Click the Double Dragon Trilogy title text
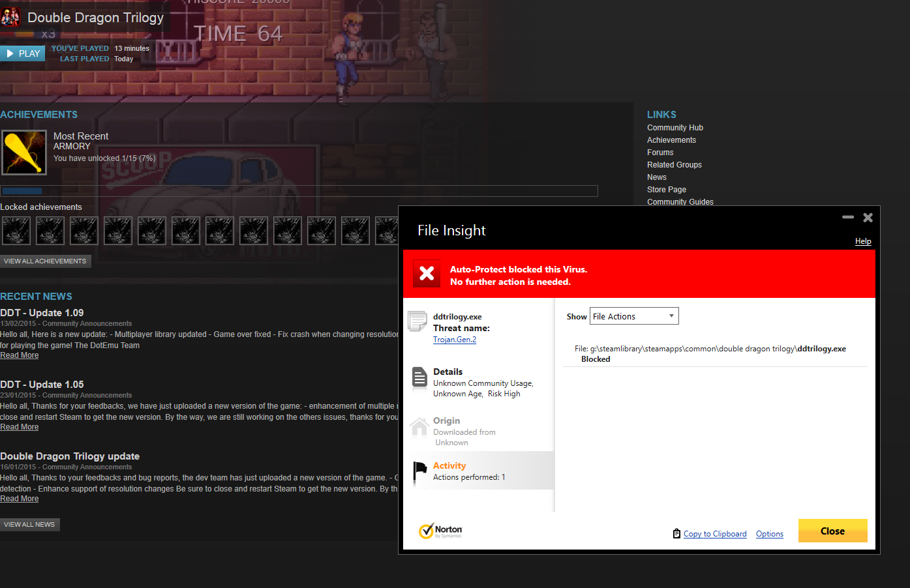910x588 pixels. tap(96, 18)
